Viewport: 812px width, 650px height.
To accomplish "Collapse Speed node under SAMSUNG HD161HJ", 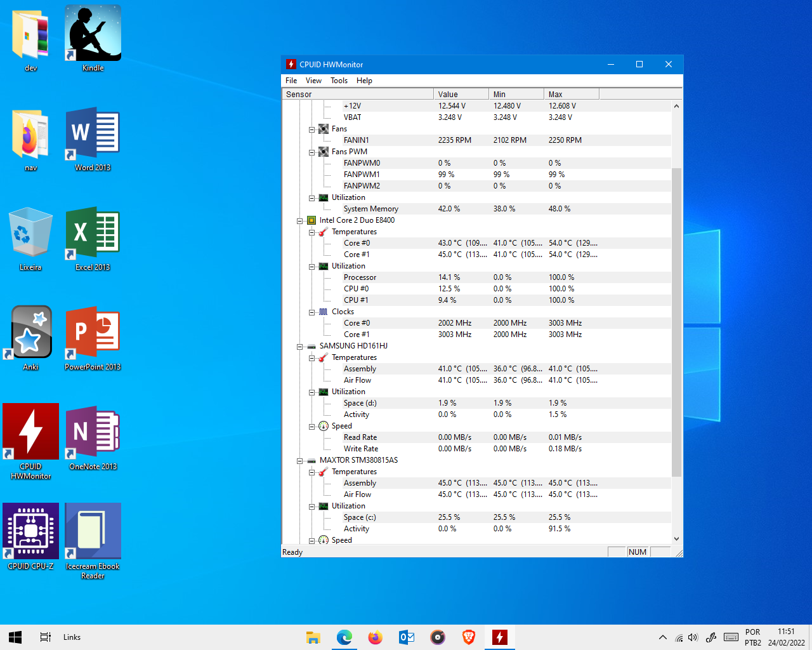I will tap(312, 427).
